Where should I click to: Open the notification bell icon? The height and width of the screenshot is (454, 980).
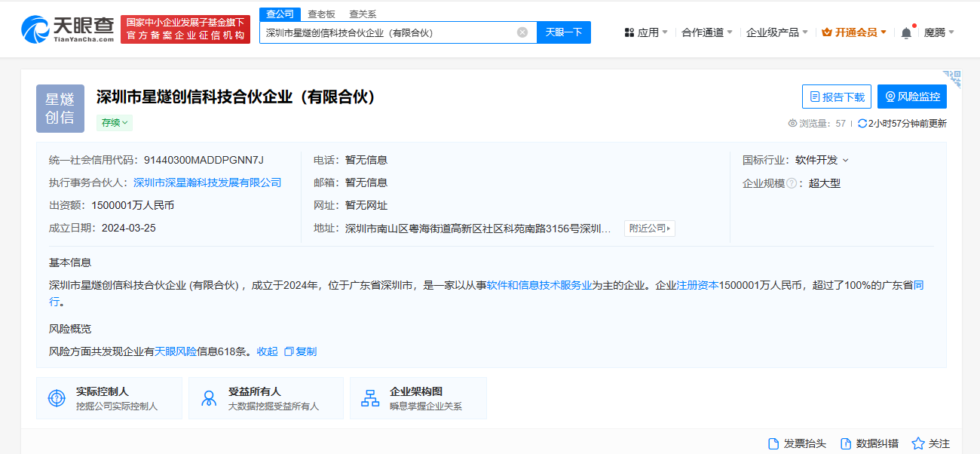pyautogui.click(x=906, y=32)
